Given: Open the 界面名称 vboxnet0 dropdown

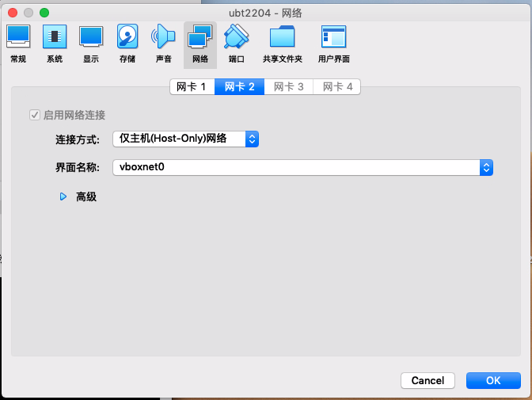Looking at the screenshot, I should [302, 167].
